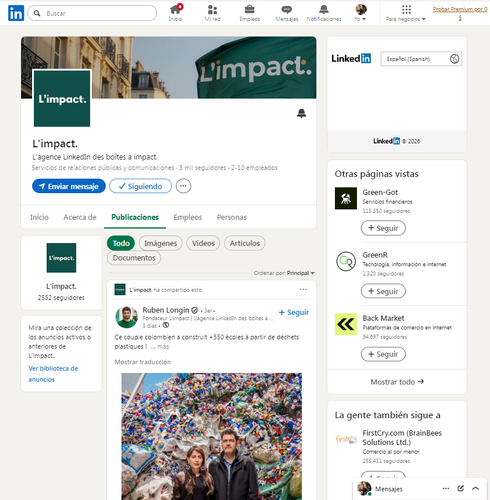Select the Artículos filter chip
This screenshot has height=500, width=490.
tap(244, 243)
